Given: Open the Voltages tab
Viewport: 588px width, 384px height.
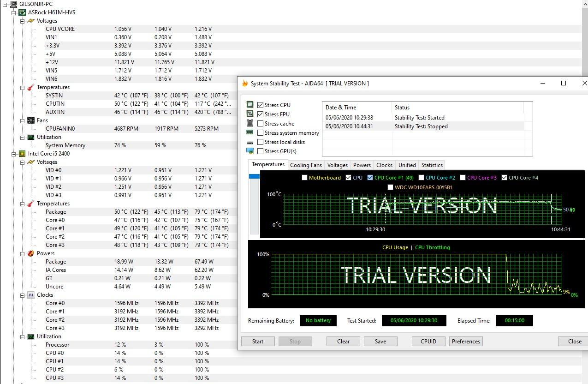Looking at the screenshot, I should pyautogui.click(x=338, y=165).
